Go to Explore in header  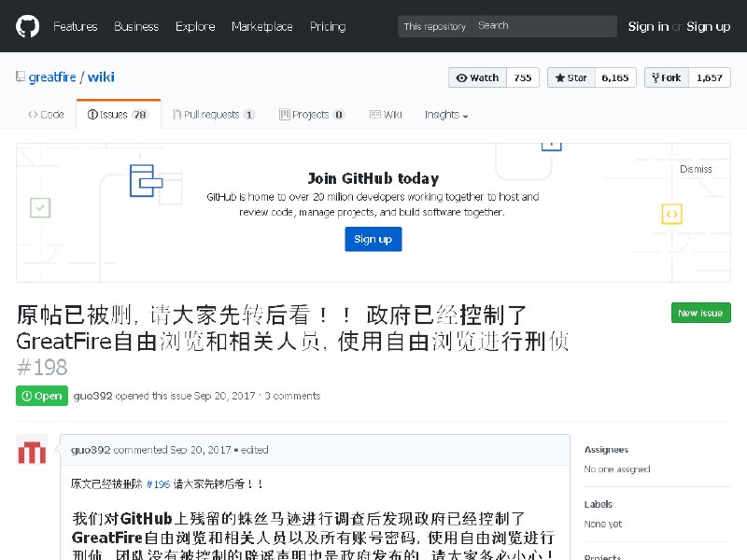195,27
